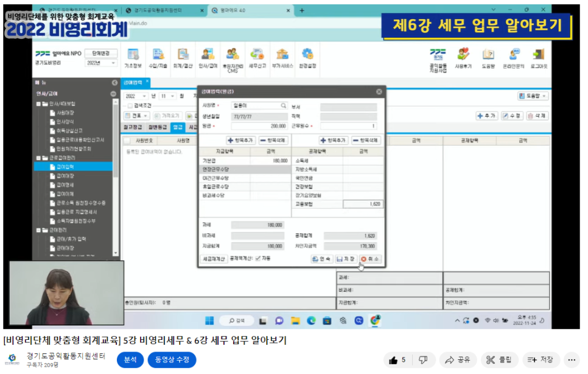Click the taskbar search box
Viewport: 588px width, 374px height.
(237, 320)
